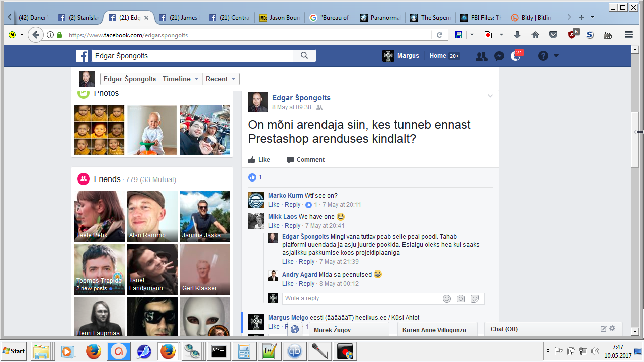Expand the Recent dropdown
Viewport: 644px width, 362px height.
tap(221, 79)
